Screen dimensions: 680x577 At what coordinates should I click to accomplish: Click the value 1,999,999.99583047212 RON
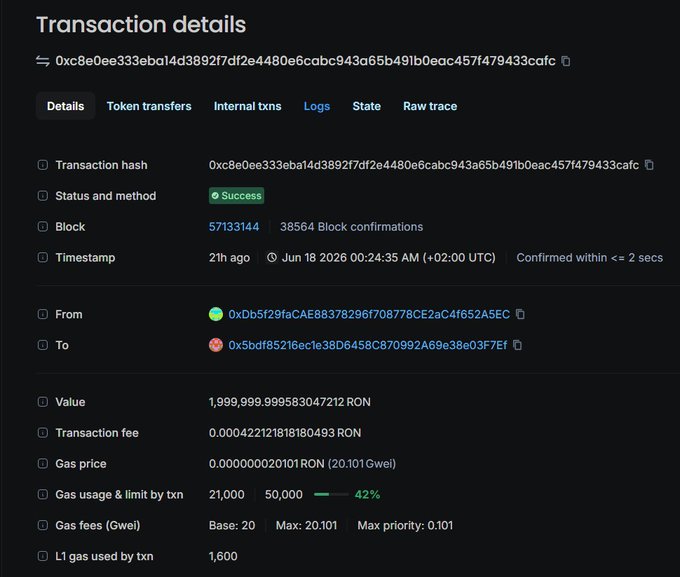[x=290, y=402]
